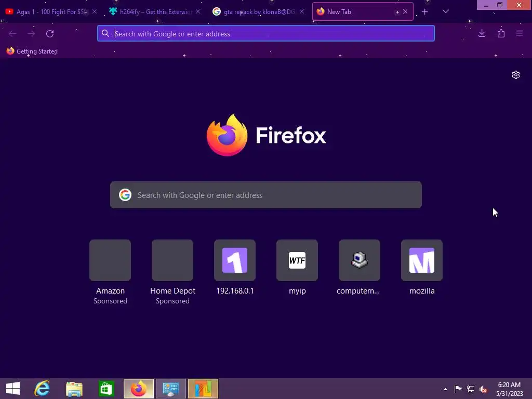Viewport: 532px width, 399px height.
Task: Close the Ages 1 - 100 tab
Action: [95, 11]
